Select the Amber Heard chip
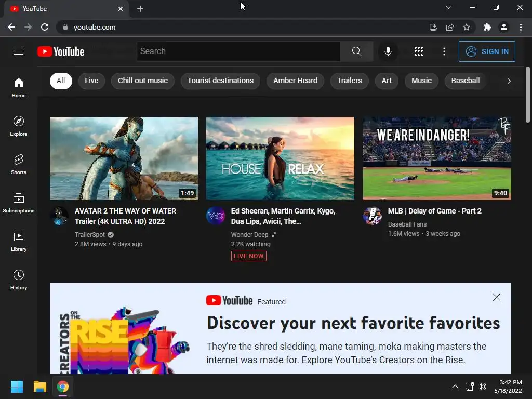532x399 pixels. [295, 81]
